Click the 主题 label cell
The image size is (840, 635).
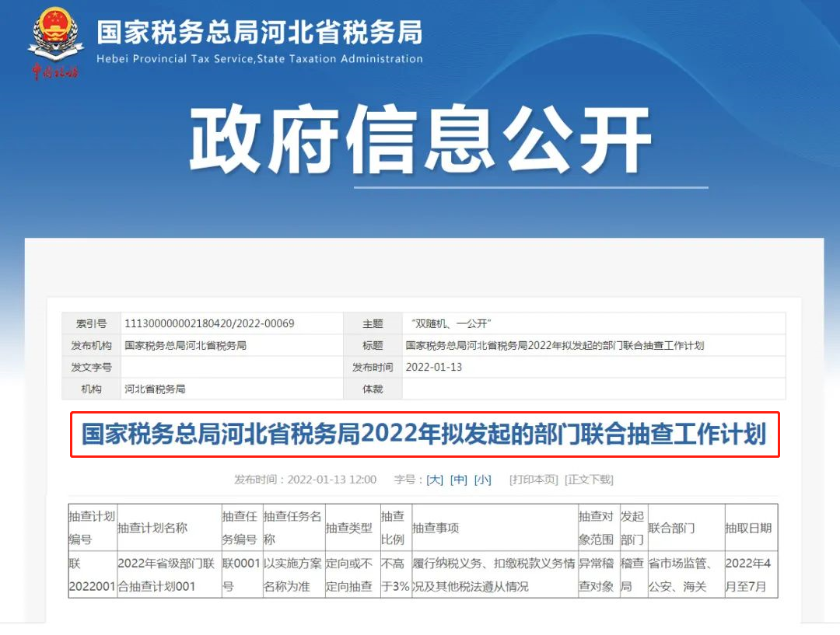tap(373, 323)
